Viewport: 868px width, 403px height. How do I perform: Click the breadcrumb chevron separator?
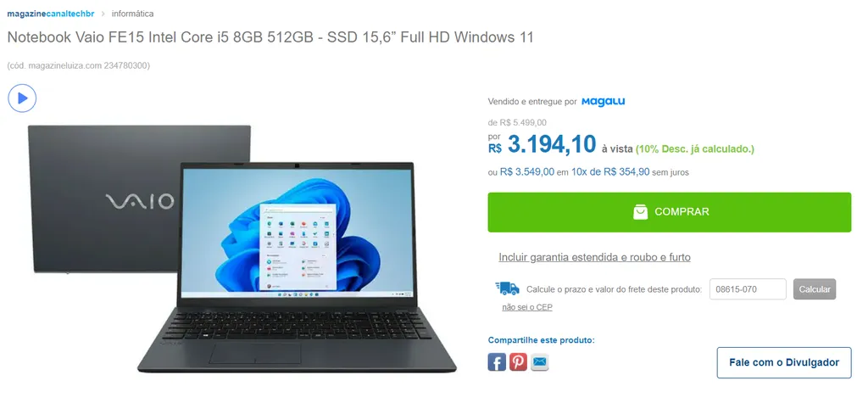[x=103, y=14]
